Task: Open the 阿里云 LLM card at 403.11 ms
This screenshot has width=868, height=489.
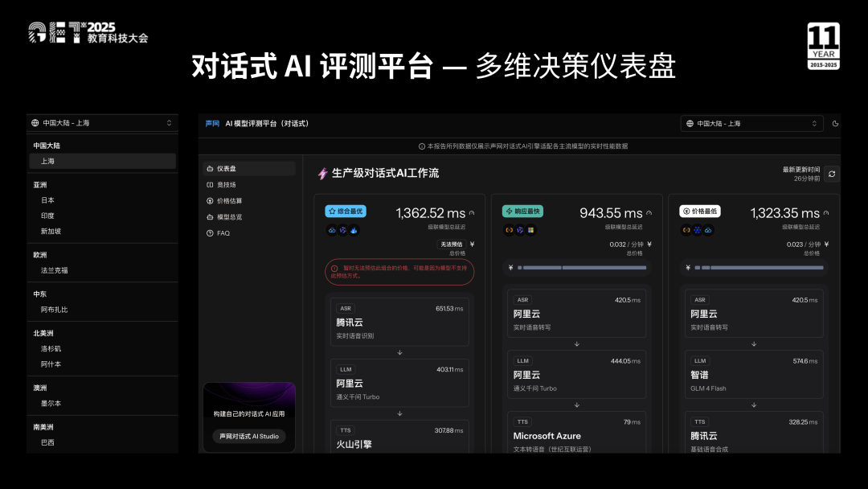Action: click(x=399, y=383)
